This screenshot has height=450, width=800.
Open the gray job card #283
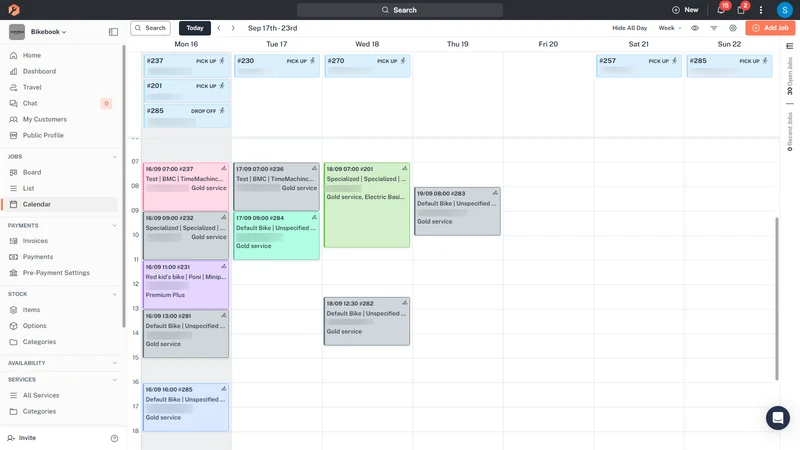point(457,211)
